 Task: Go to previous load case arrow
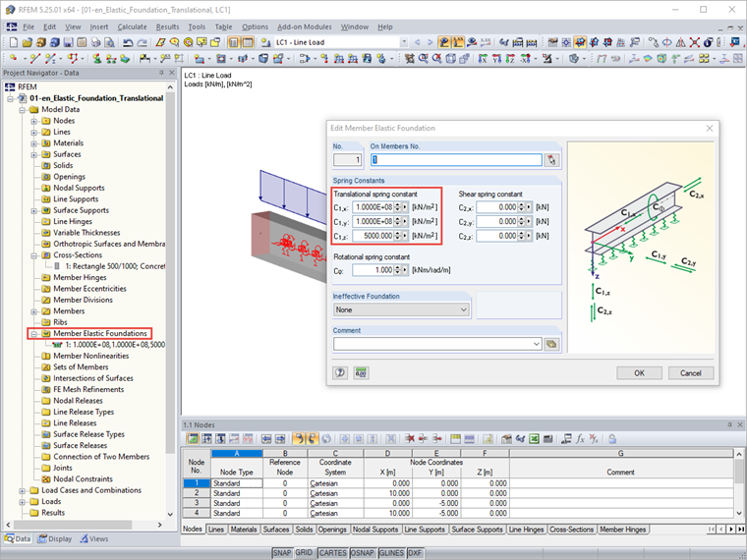tap(418, 42)
